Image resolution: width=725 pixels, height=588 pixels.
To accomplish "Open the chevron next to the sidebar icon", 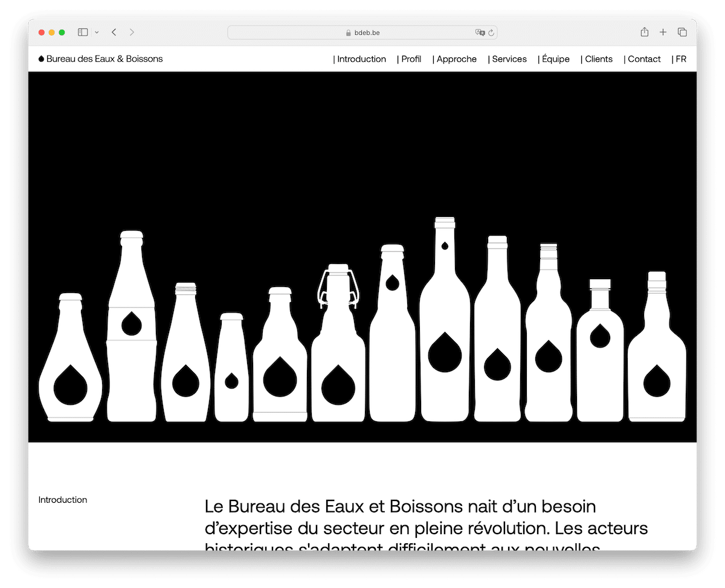I will 95,32.
